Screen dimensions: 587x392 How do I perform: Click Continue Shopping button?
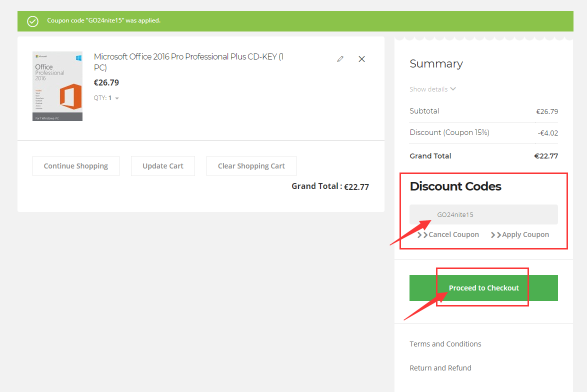(76, 166)
